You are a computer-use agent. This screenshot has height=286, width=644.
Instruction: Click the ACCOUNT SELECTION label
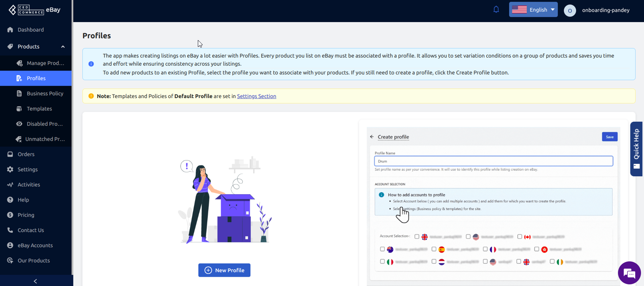click(390, 184)
